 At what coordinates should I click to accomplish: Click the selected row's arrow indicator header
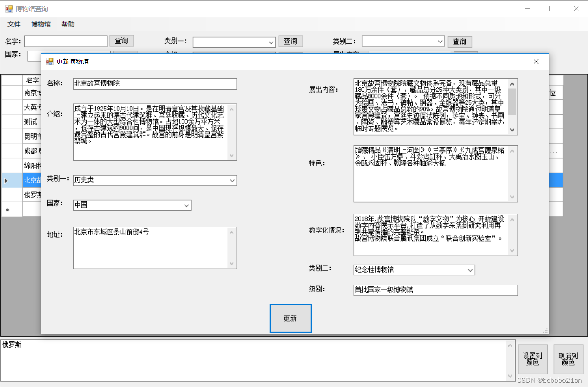pyautogui.click(x=12, y=180)
